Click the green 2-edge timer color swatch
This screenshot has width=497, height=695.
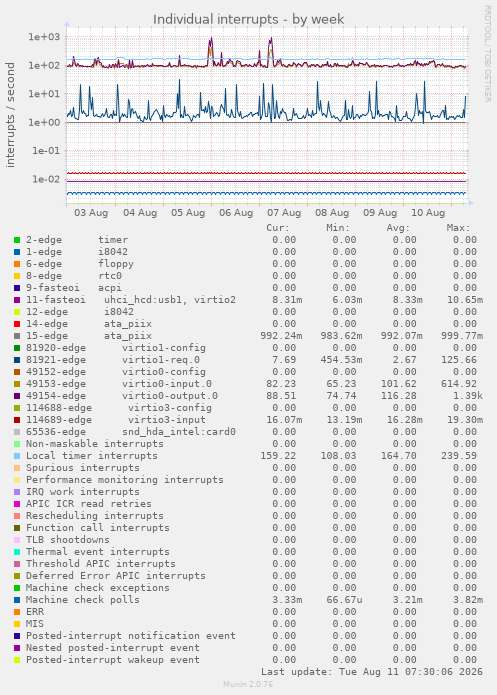coord(17,240)
